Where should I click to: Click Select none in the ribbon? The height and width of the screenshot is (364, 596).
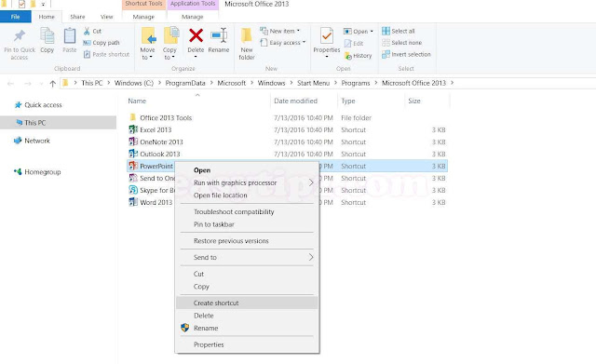pos(401,43)
